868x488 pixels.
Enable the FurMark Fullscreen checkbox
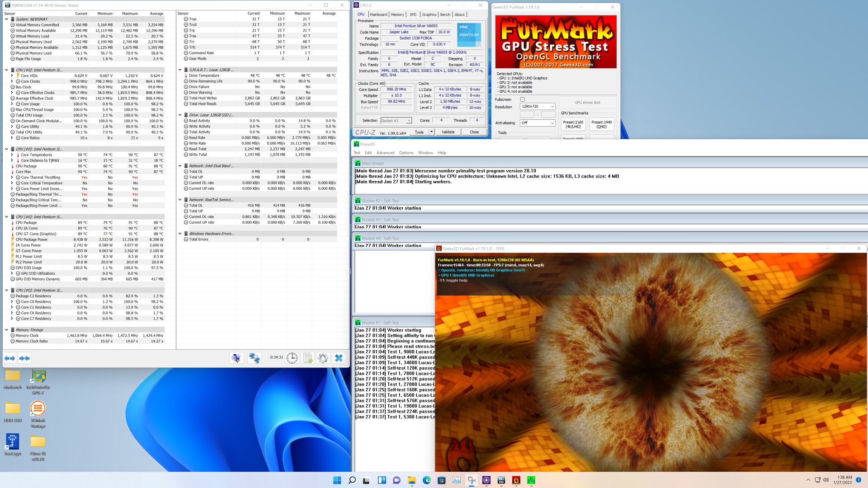[523, 99]
